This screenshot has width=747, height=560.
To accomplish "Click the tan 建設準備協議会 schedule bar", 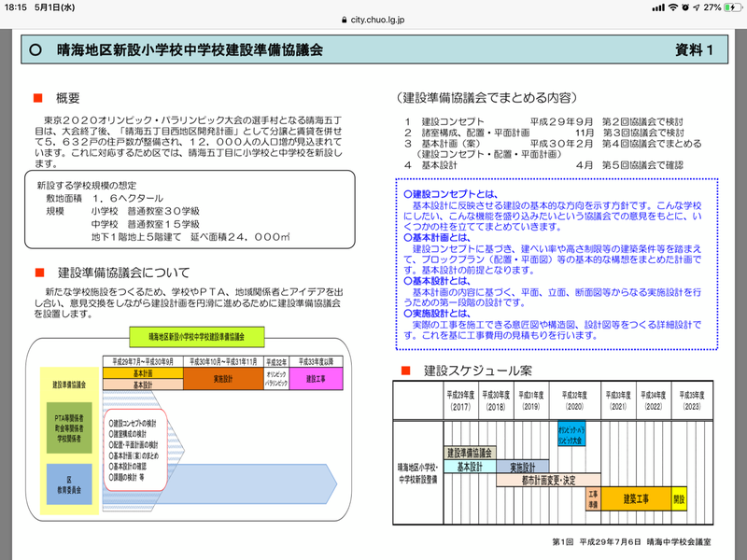I will click(470, 453).
